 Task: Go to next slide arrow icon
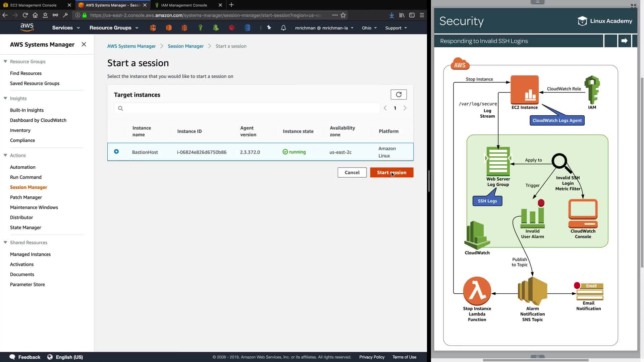pyautogui.click(x=624, y=41)
